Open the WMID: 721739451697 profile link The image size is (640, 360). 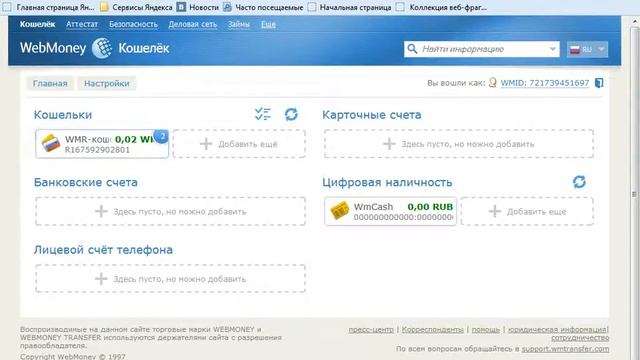pos(545,83)
